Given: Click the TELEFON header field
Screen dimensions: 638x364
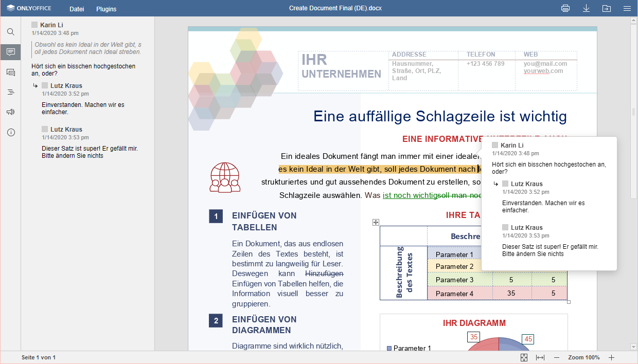Looking at the screenshot, I should point(481,54).
